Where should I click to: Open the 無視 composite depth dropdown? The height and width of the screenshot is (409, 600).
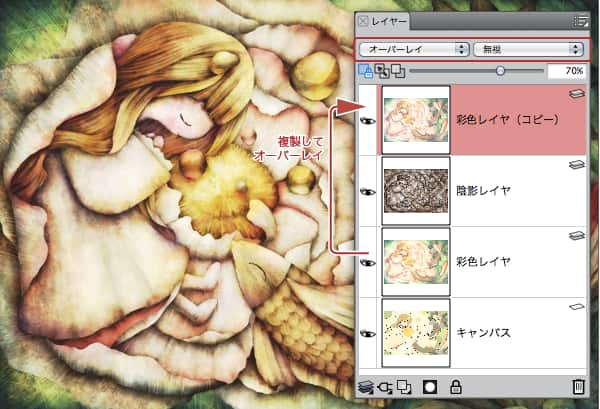528,49
